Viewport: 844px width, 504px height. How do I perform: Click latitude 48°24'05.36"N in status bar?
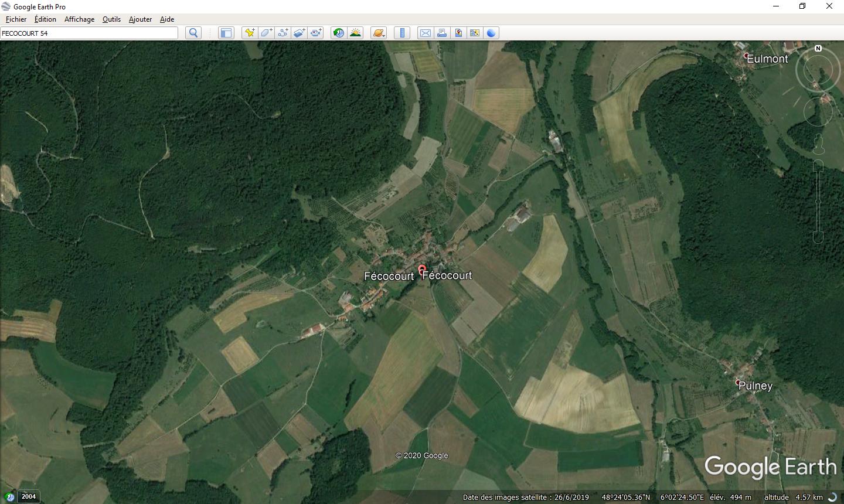625,497
